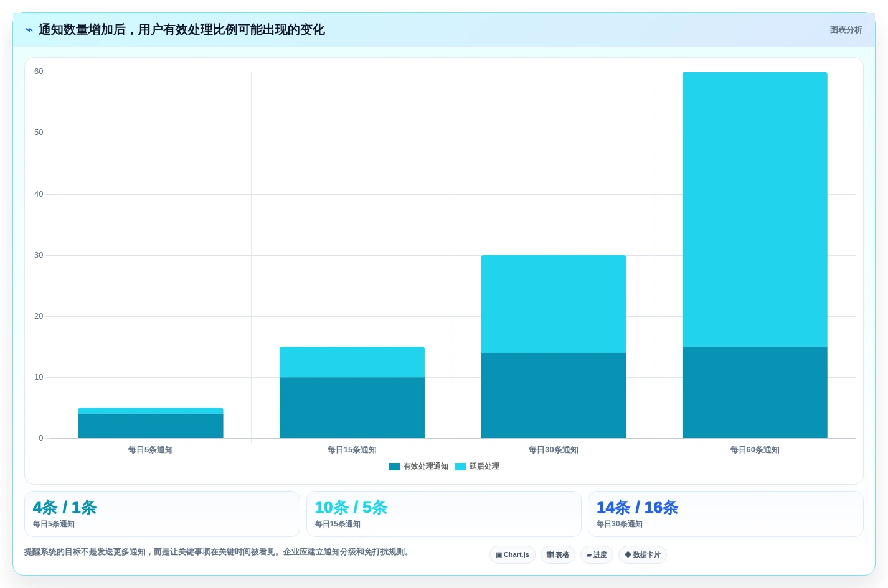Click the dark segment of 每日60条通知 bar
Screen dimensions: 888x588
pos(755,393)
